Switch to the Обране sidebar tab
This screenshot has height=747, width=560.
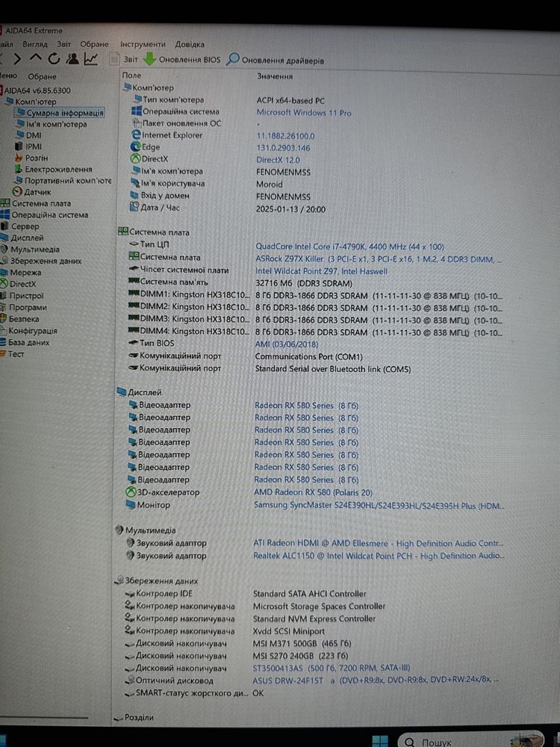click(42, 76)
